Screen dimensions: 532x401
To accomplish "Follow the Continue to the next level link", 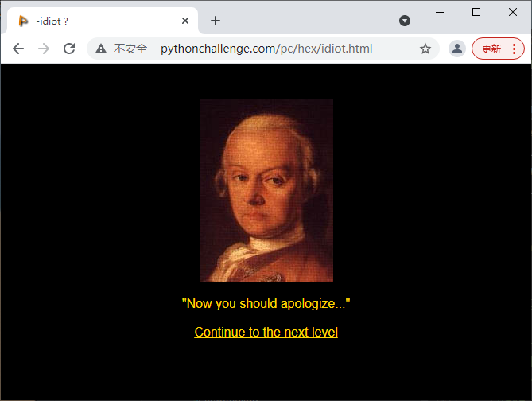I will [266, 332].
